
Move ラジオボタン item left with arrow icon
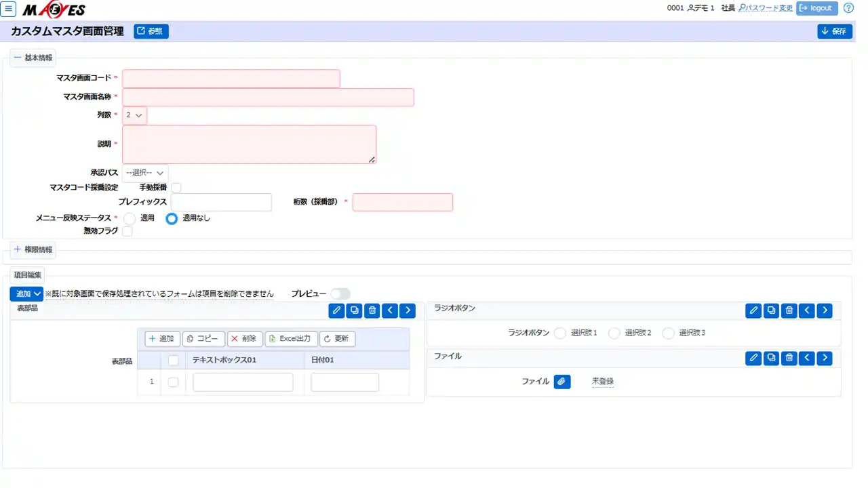coord(806,310)
